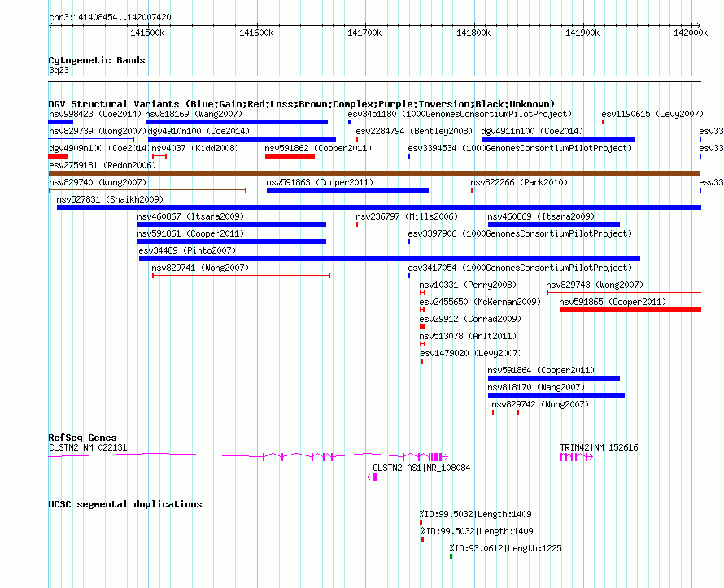Viewport: 724px width, 588px height.
Task: Select the nsv591862 (Cooper2011) red bar
Action: 290,156
